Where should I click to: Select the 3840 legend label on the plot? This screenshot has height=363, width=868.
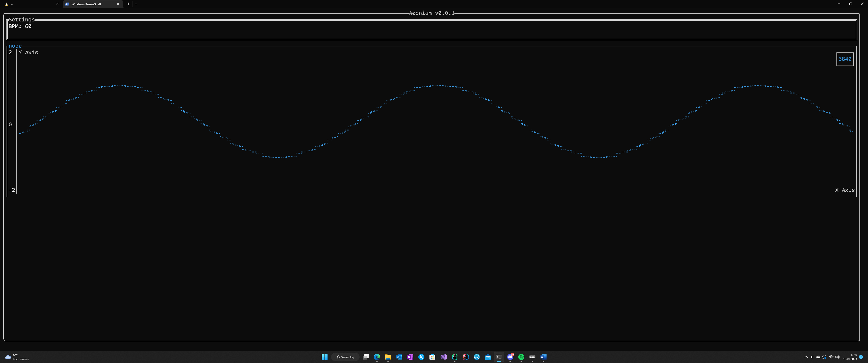pyautogui.click(x=845, y=59)
